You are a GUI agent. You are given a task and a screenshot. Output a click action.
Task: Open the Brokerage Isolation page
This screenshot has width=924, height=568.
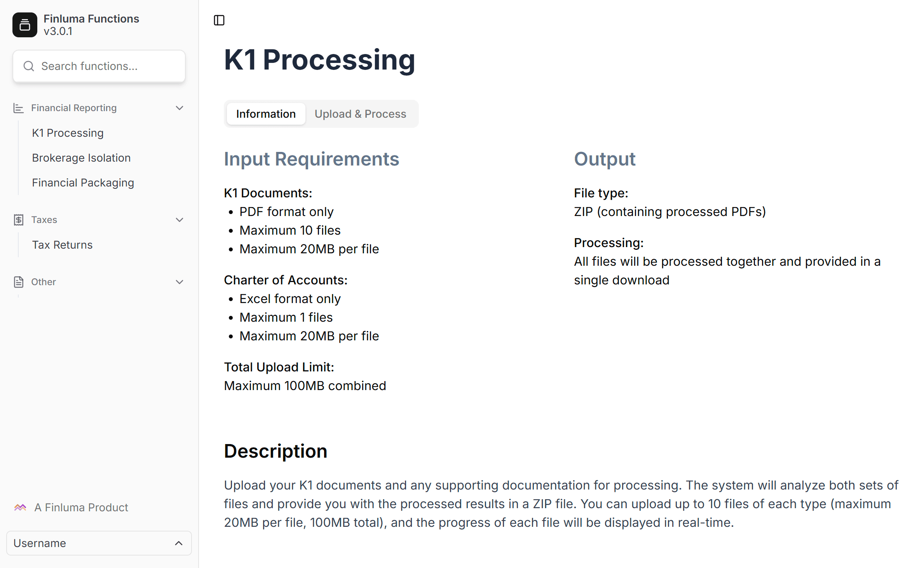coord(81,158)
